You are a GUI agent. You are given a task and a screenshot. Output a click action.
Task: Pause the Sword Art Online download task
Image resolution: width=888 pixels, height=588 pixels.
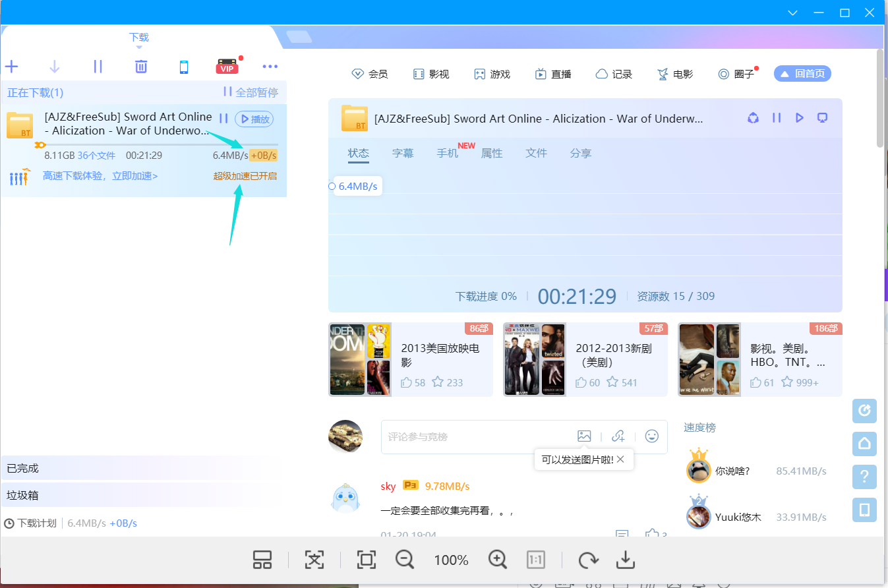223,119
